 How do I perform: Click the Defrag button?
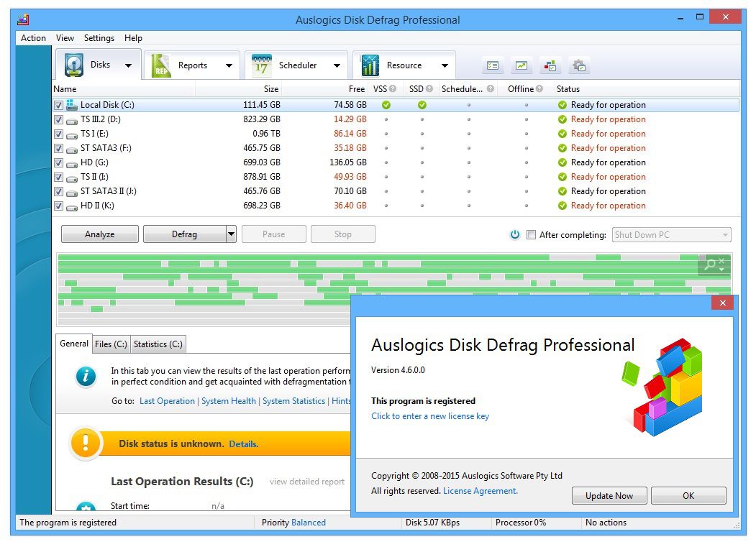(x=185, y=234)
